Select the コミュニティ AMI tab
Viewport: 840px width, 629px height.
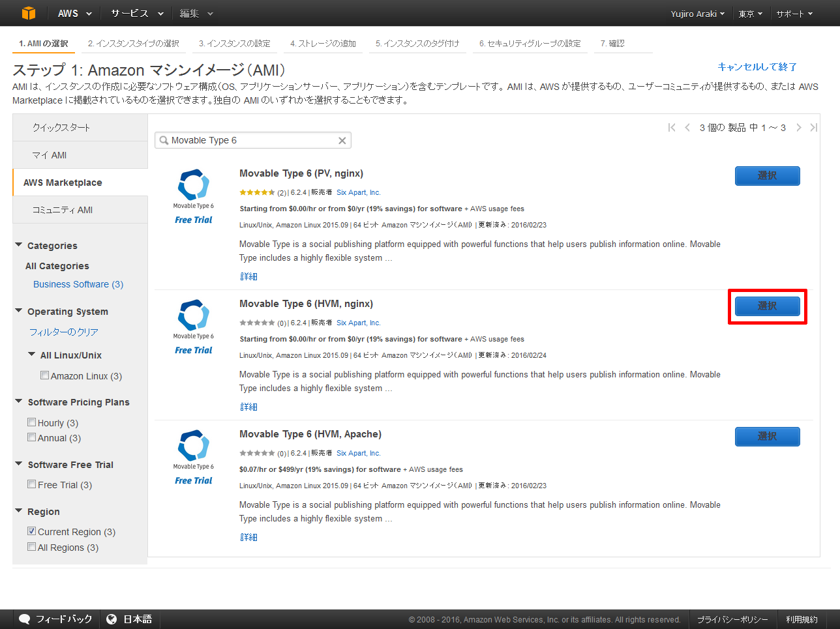click(80, 210)
